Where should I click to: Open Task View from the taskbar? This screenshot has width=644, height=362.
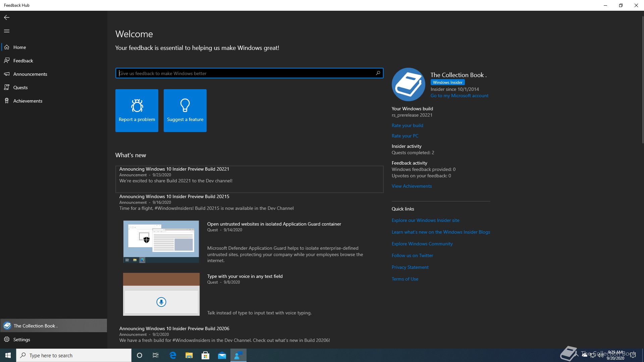click(156, 355)
